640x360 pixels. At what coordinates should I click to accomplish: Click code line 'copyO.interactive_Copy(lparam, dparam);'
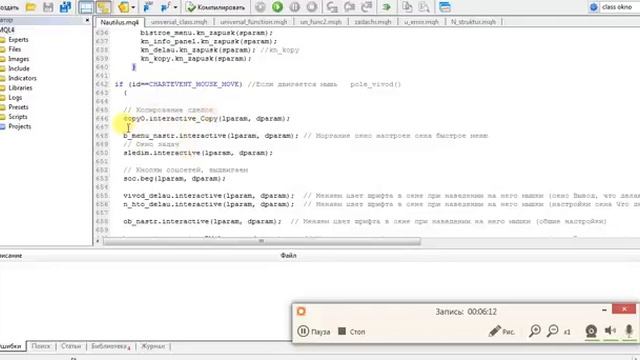[207, 118]
